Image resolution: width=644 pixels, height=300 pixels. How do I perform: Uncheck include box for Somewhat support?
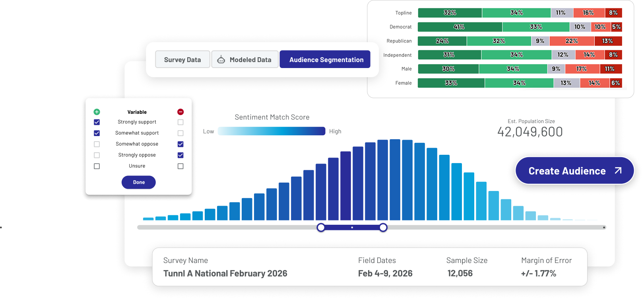tap(97, 133)
